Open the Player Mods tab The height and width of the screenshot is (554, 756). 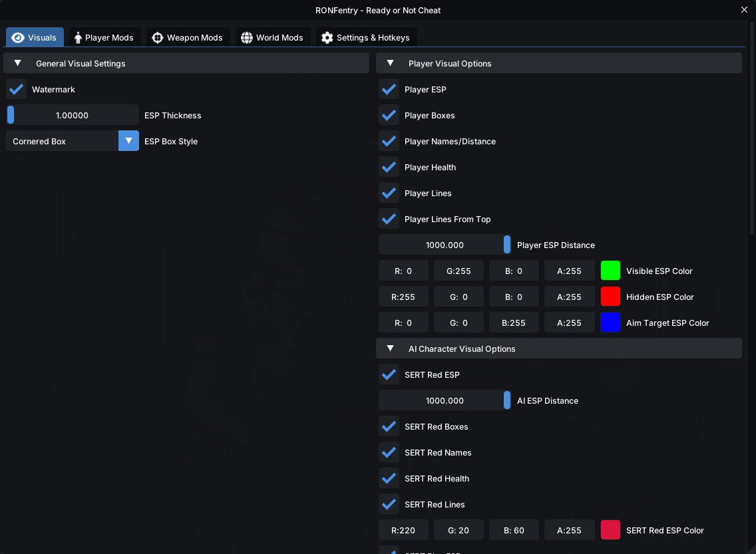click(104, 37)
